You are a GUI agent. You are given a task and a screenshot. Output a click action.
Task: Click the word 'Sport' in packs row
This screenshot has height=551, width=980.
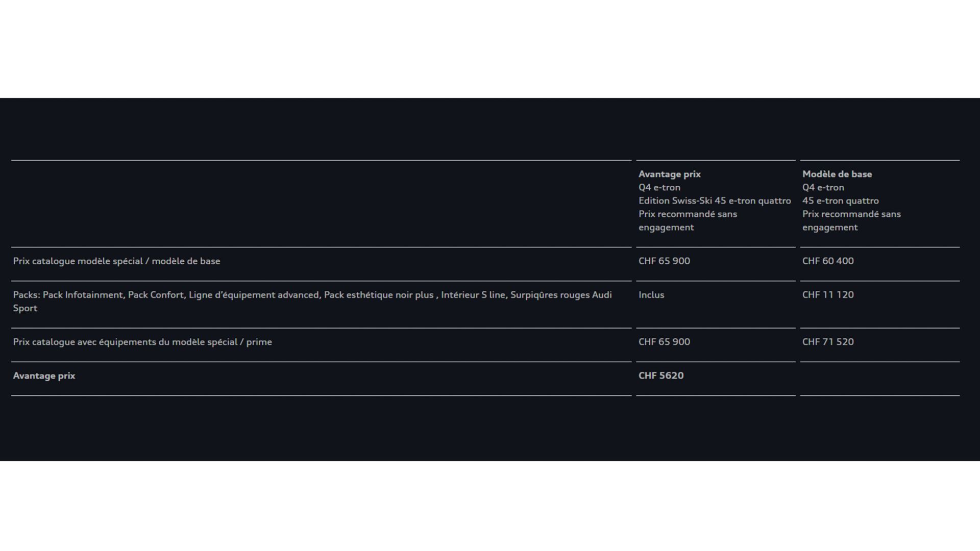click(x=25, y=308)
